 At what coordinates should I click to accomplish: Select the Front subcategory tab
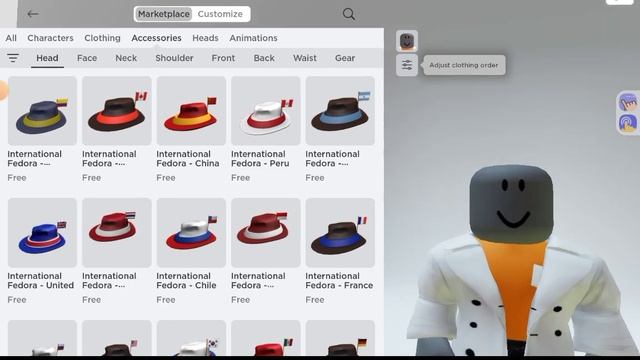click(223, 58)
